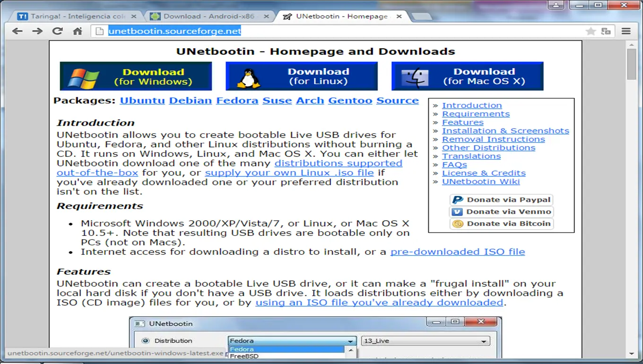This screenshot has height=364, width=643.
Task: Open the Chrome hamburger menu
Action: (626, 31)
